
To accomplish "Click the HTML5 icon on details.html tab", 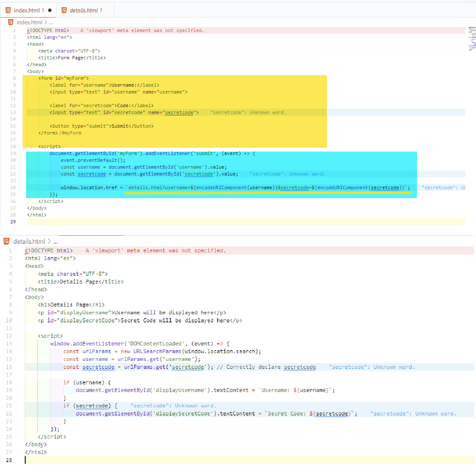I will pos(64,10).
